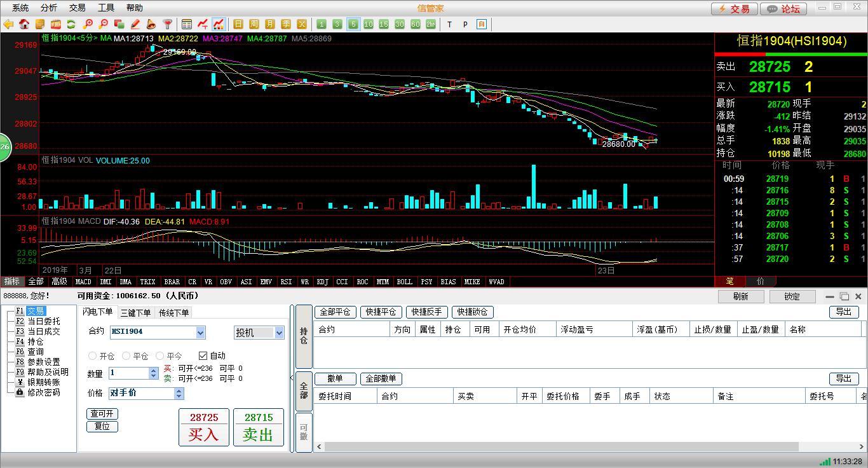This screenshot has width=868, height=468.
Task: Select the 3-minute period icon
Action: coord(337,24)
